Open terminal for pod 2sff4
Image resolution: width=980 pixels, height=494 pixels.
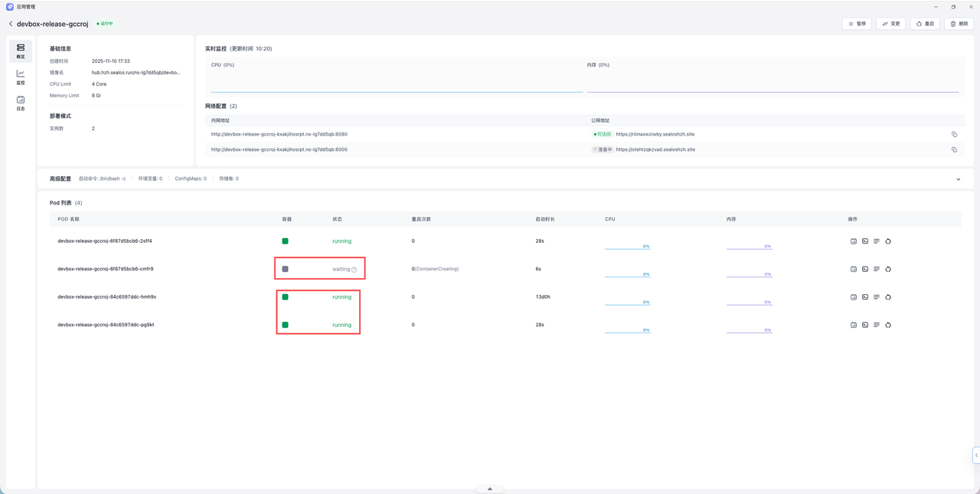pyautogui.click(x=865, y=241)
